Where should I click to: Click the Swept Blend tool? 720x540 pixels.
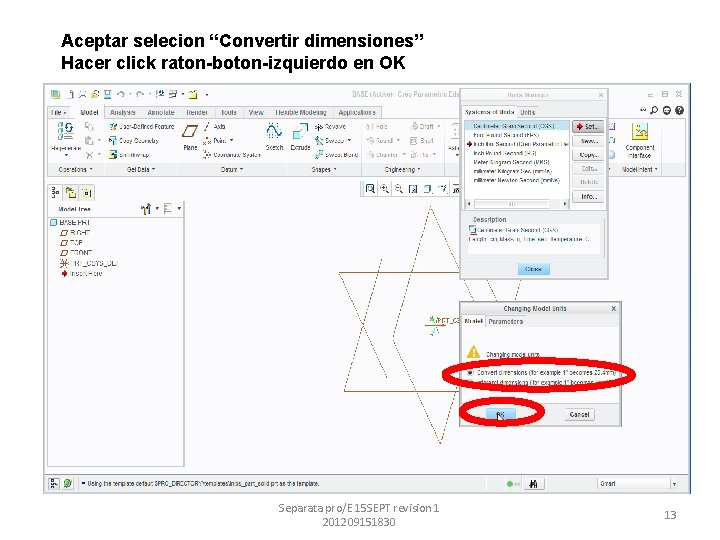336,155
